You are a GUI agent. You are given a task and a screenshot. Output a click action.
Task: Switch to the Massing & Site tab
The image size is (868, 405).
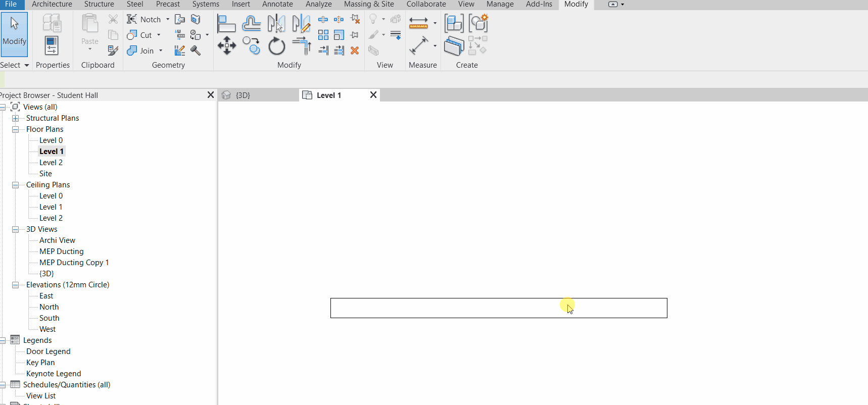[369, 4]
